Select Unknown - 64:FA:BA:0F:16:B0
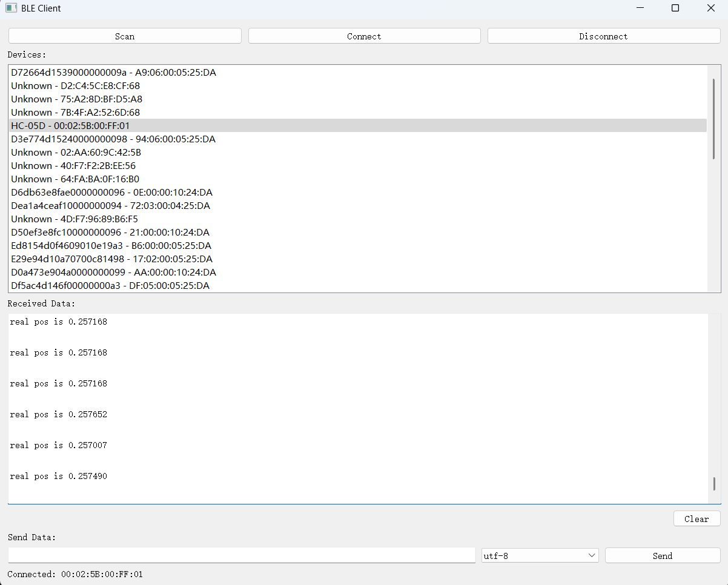Screen dimensions: 728x585 coord(359,179)
